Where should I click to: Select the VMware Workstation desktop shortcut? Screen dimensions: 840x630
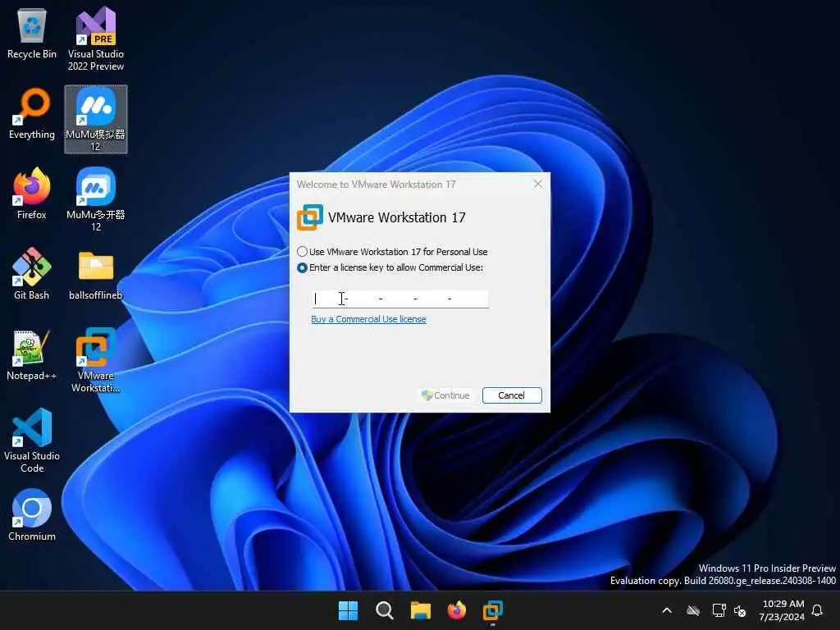96,360
